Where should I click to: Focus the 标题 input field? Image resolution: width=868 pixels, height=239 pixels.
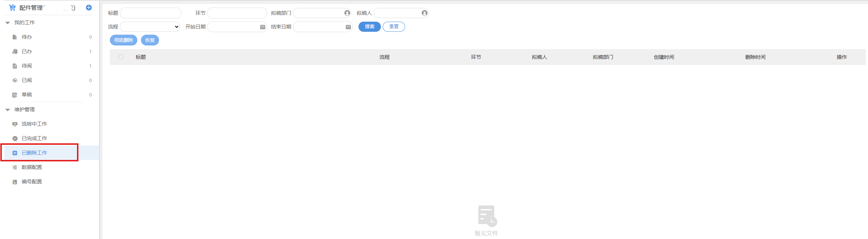coord(151,13)
